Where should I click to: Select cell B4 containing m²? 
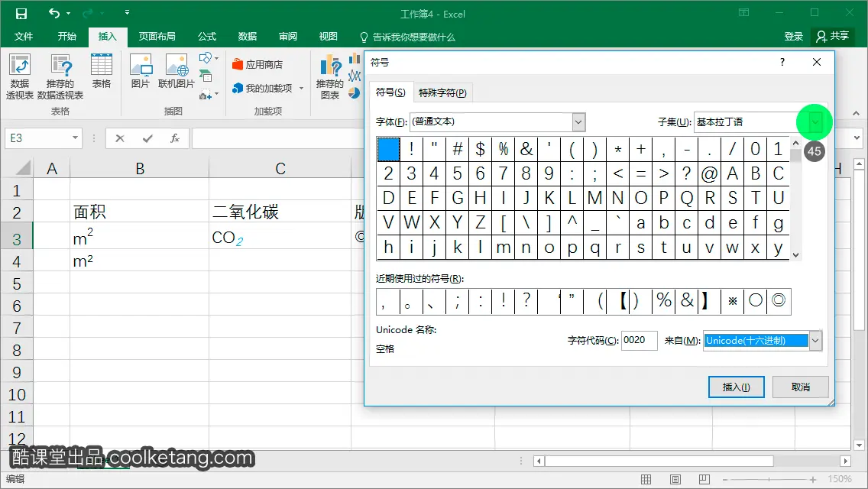(x=140, y=260)
